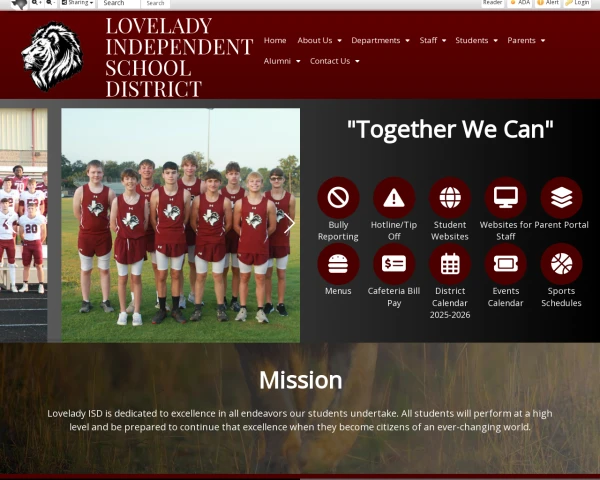Open the Staff menu

428,40
